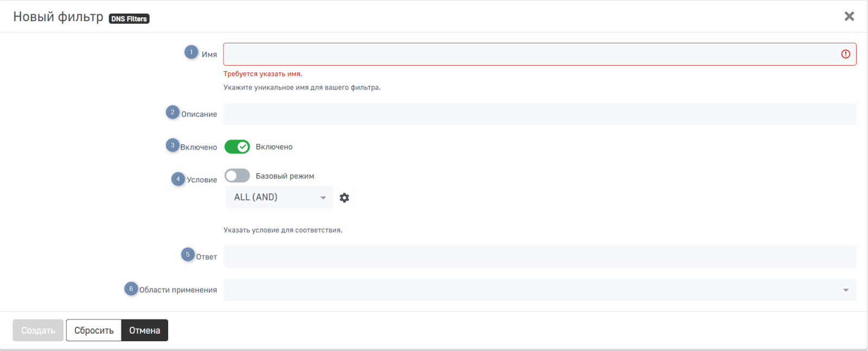Click the gear icon next to ALL (AND)

coord(344,198)
